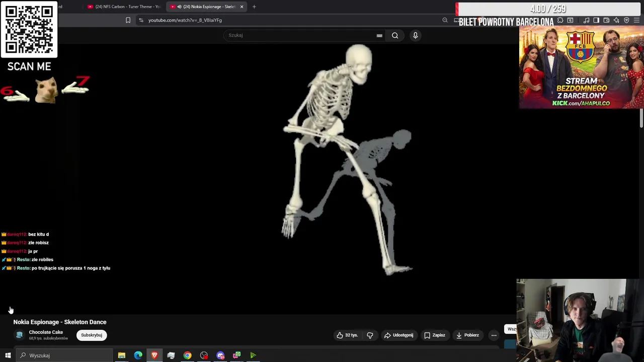The image size is (644, 362).
Task: Switch to the NFS Carbon Tuner Theme tab
Action: pos(123,7)
